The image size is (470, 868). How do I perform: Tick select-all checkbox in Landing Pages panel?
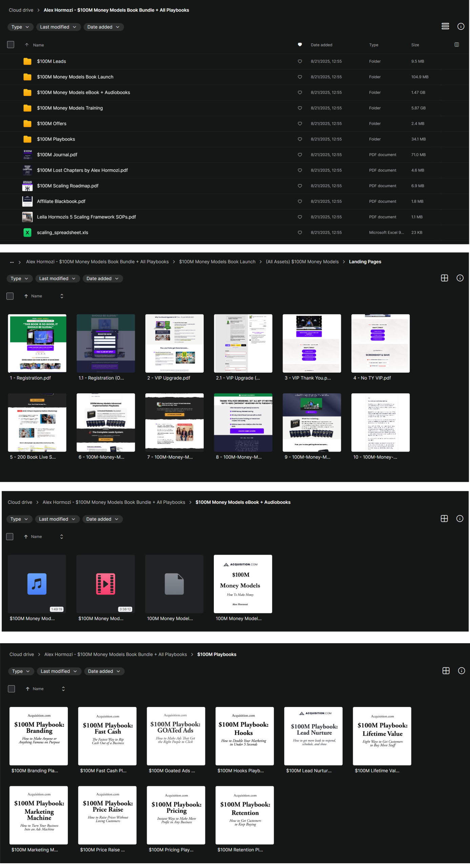(x=10, y=296)
